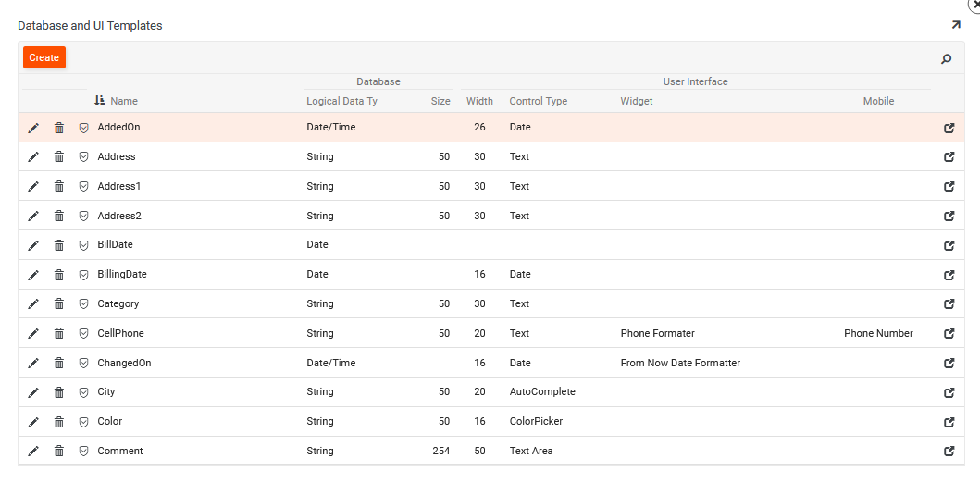Click the search magnifier icon

946,59
